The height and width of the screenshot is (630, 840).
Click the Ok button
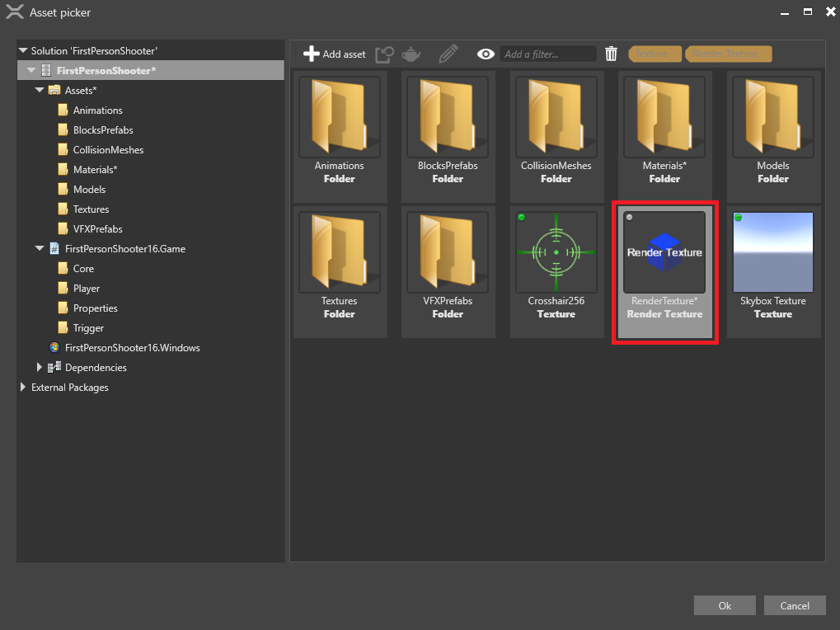[724, 604]
